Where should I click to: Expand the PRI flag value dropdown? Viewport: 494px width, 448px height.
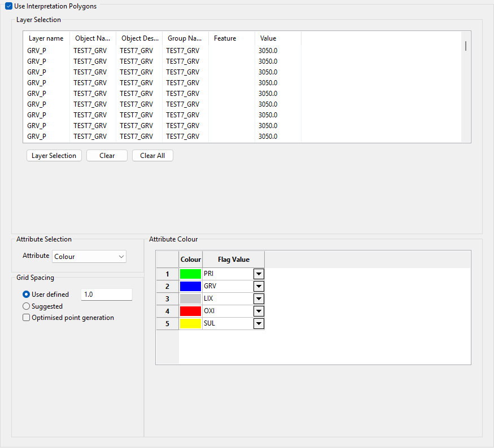[259, 274]
